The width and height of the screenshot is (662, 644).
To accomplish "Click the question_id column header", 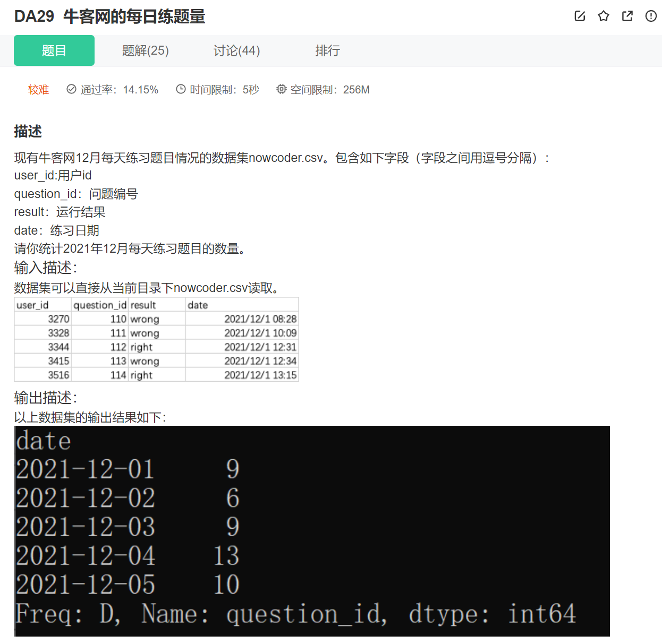I will click(x=100, y=305).
